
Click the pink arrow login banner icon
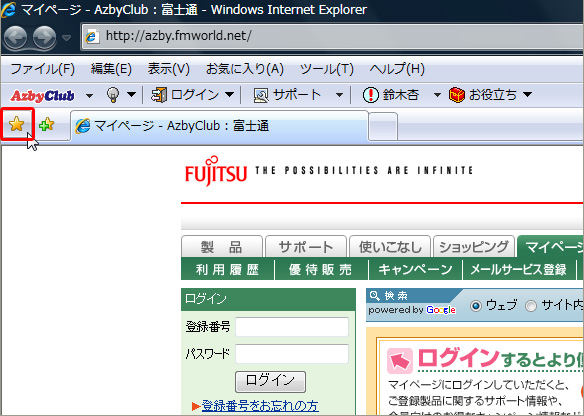(400, 361)
